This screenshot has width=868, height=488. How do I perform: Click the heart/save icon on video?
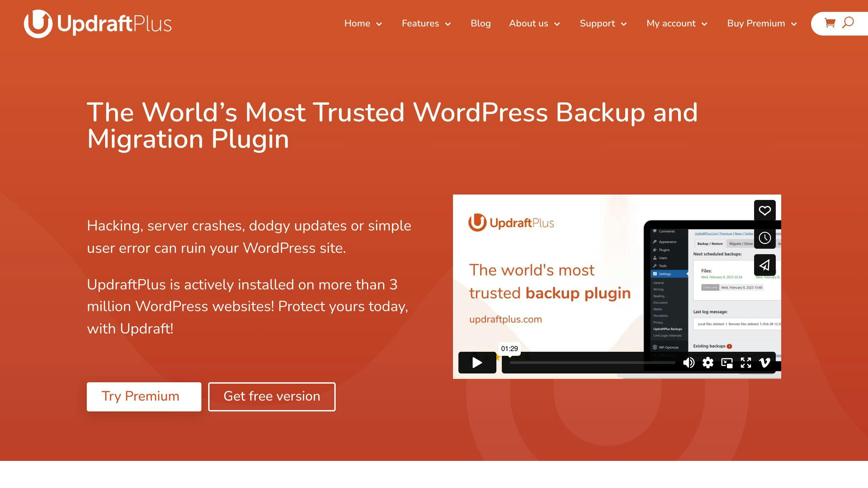765,210
